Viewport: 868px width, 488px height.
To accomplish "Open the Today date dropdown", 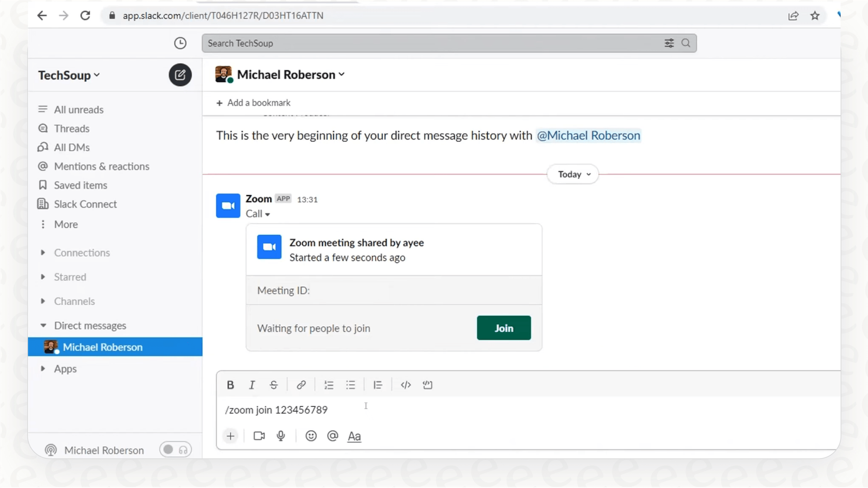I will tap(572, 174).
